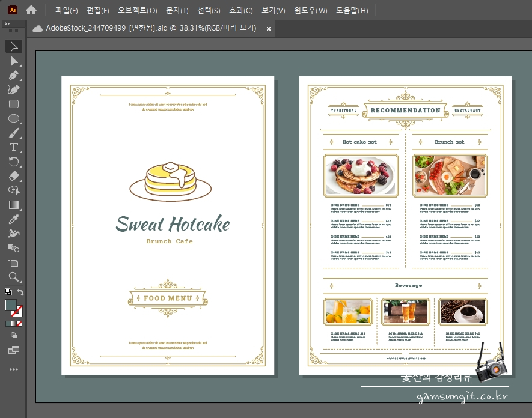The width and height of the screenshot is (532, 418).
Task: Select the Zoom tool magnifier
Action: pos(14,277)
